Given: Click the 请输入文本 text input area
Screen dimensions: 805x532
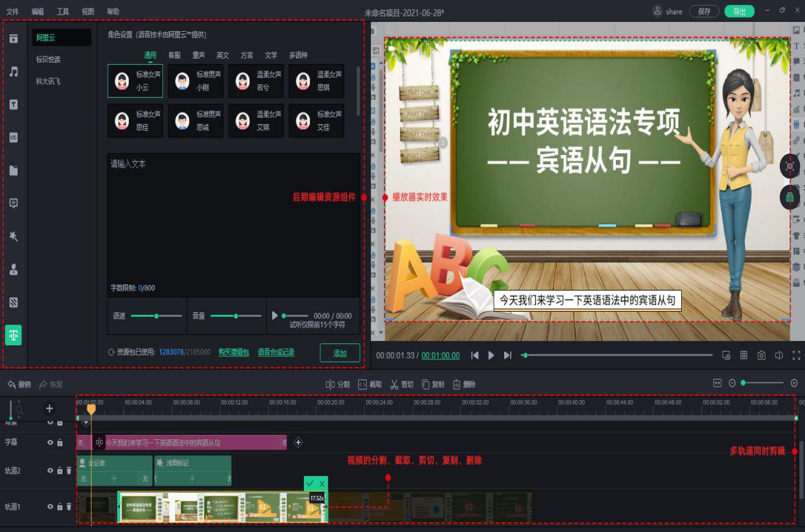Looking at the screenshot, I should point(233,220).
